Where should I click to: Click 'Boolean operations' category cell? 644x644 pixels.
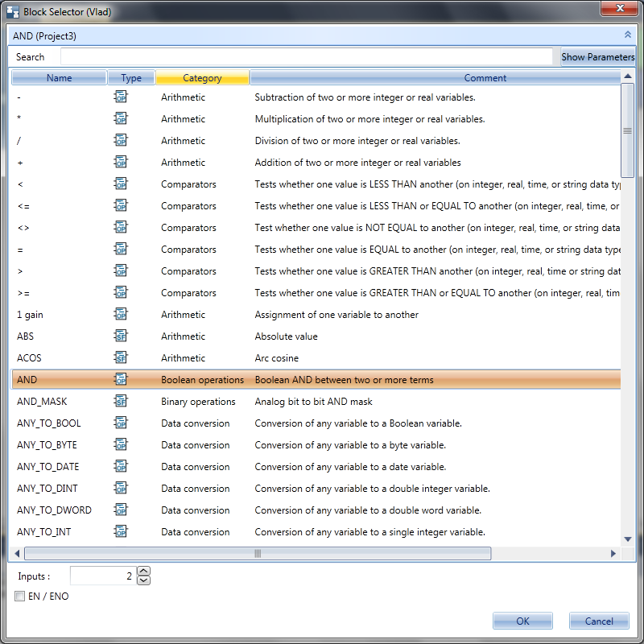tap(203, 379)
